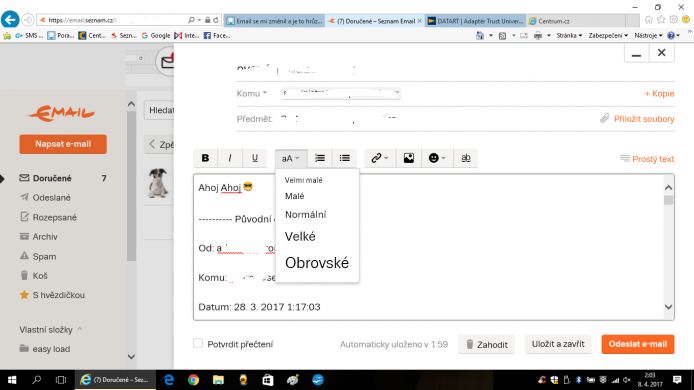Insert a bulleted list

coord(344,158)
